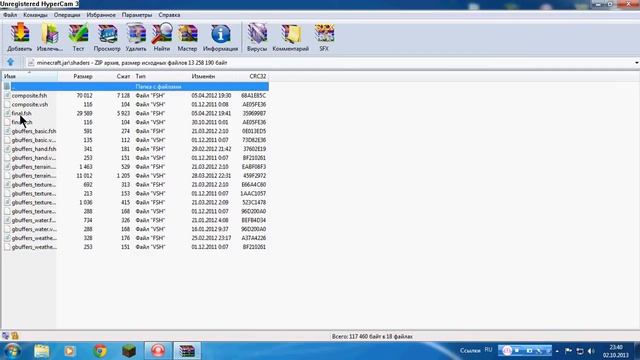
Task: Click the Удалить (Delete) toolbar icon
Action: (136, 37)
